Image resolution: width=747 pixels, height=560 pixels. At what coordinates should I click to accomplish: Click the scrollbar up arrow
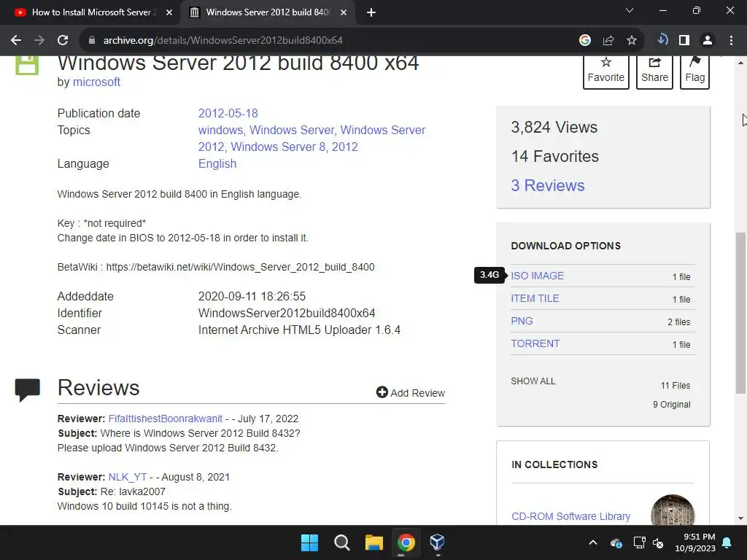[740, 63]
